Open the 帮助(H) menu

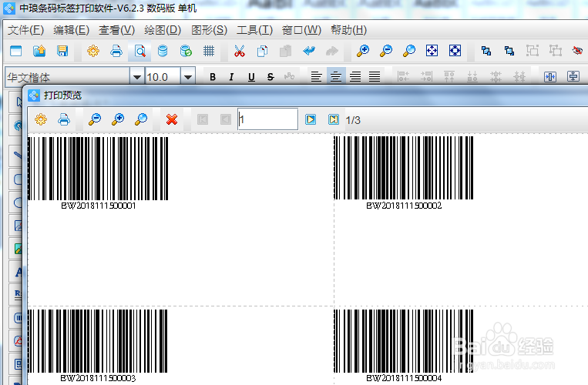coord(349,30)
